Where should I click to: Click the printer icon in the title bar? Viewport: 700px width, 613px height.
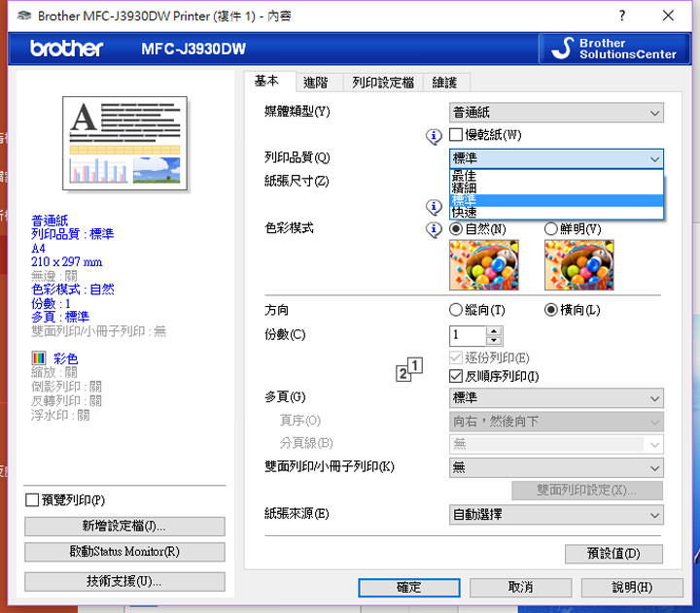click(x=24, y=17)
